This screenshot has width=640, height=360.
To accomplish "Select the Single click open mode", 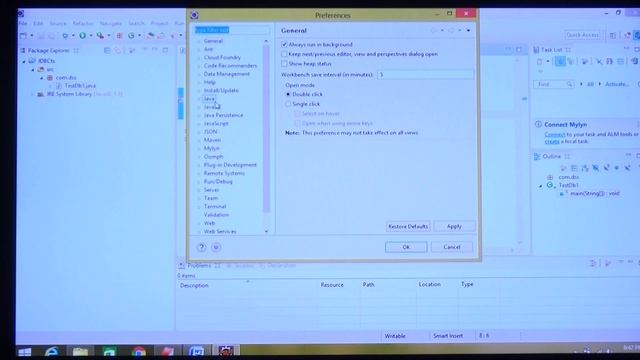I will point(288,104).
